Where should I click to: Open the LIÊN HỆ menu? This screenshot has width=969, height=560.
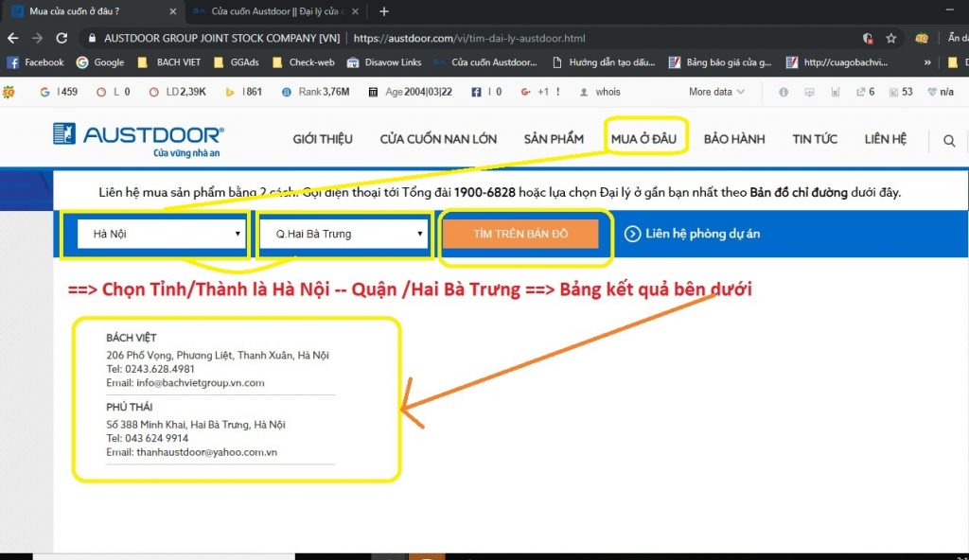click(885, 139)
